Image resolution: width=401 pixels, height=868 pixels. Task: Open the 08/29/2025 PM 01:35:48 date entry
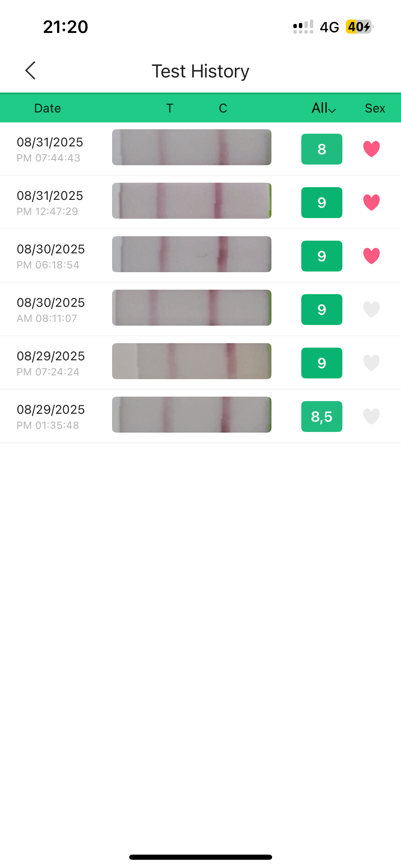coord(51,416)
